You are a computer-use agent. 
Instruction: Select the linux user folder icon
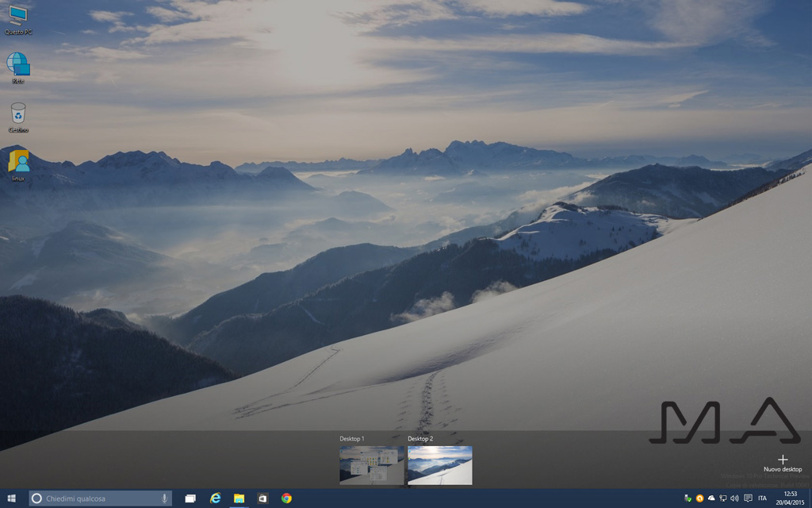[x=18, y=165]
